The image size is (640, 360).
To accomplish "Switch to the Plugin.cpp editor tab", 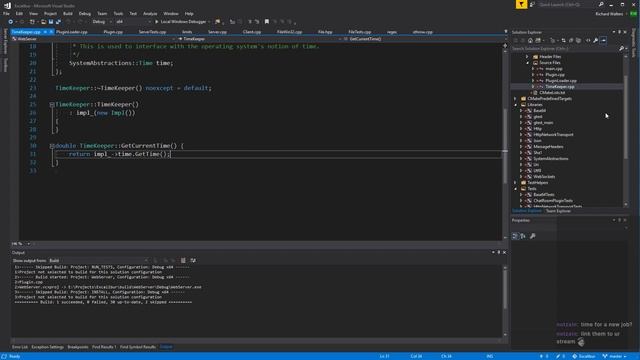I will coord(113,32).
